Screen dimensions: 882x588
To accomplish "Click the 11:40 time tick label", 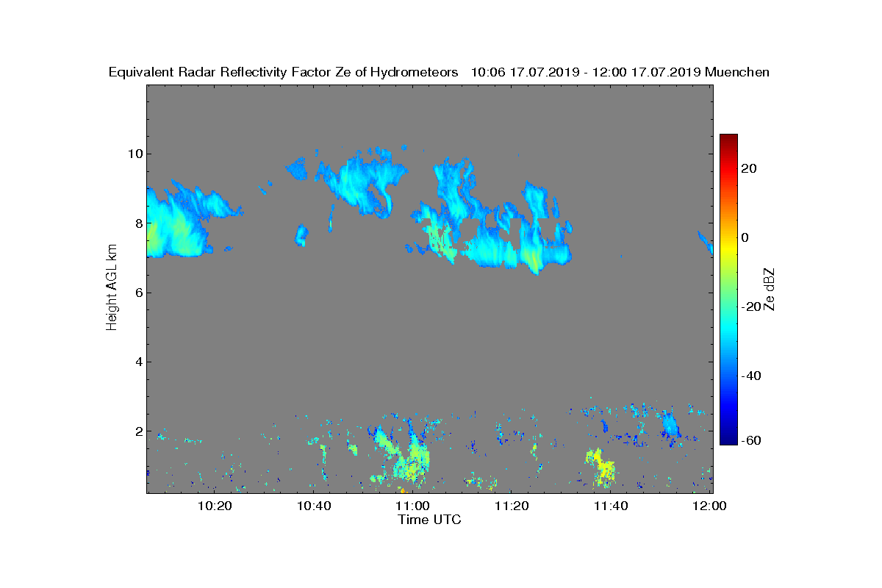I will coord(611,506).
